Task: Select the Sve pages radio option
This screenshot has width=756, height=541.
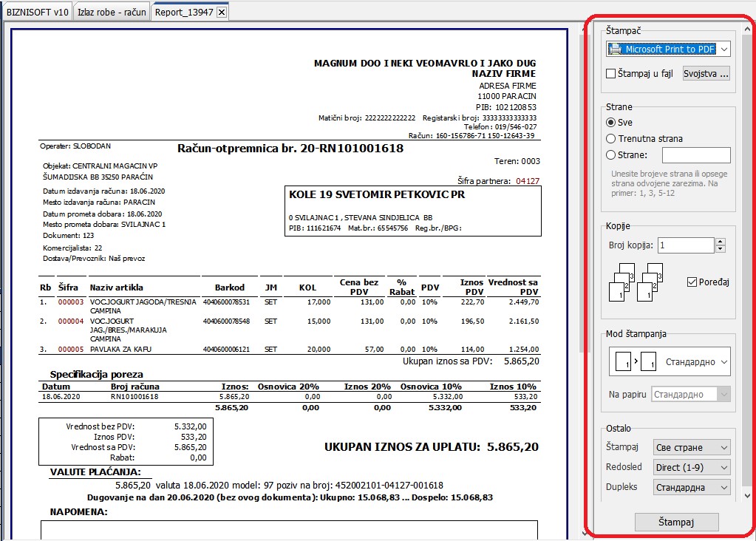Action: tap(610, 123)
